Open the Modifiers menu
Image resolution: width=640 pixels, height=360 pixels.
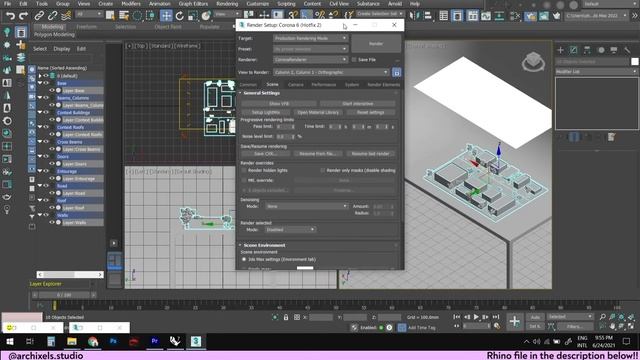tap(131, 4)
